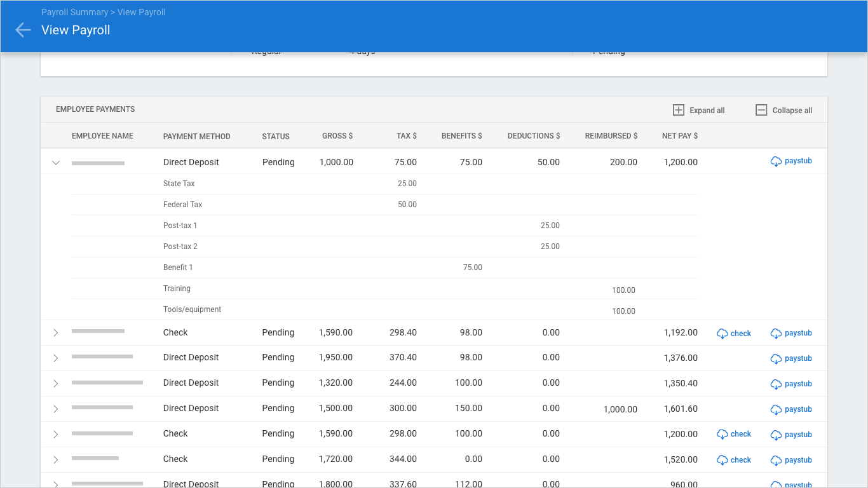The width and height of the screenshot is (868, 488).
Task: Select the Federal Tax detail line
Action: point(384,205)
